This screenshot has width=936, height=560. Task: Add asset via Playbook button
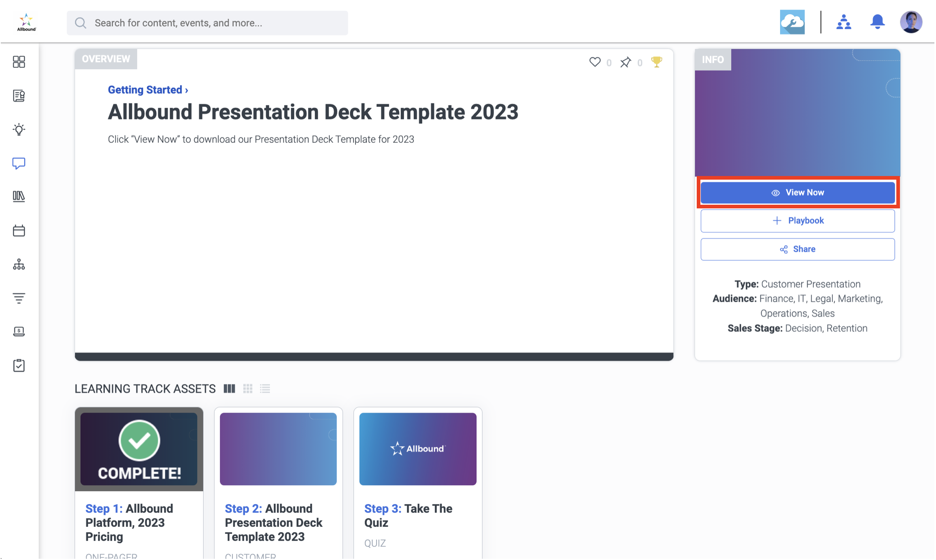[798, 221]
